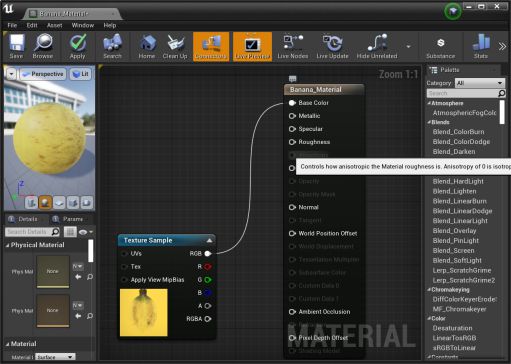Open the Search toolbar tool
This screenshot has width=511, height=364.
(x=112, y=47)
